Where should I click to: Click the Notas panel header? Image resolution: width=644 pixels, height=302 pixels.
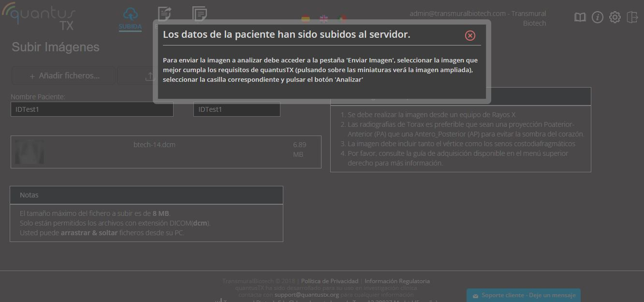click(x=146, y=195)
